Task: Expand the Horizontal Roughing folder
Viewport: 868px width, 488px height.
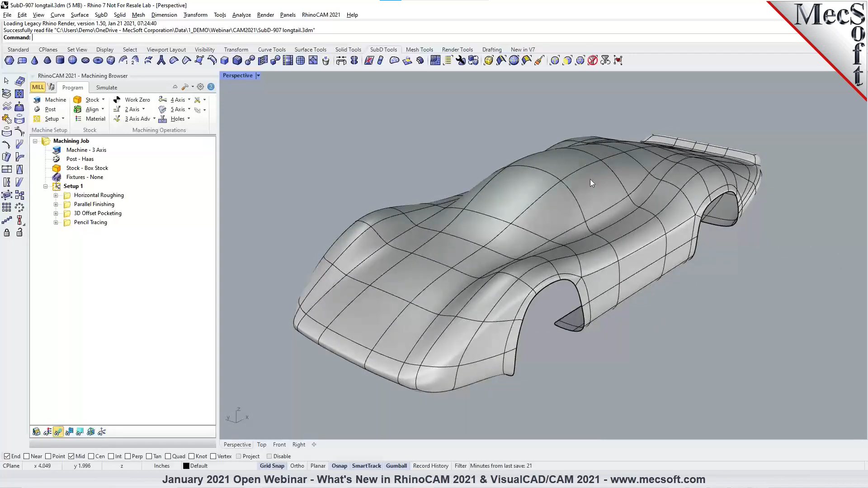Action: click(56, 196)
